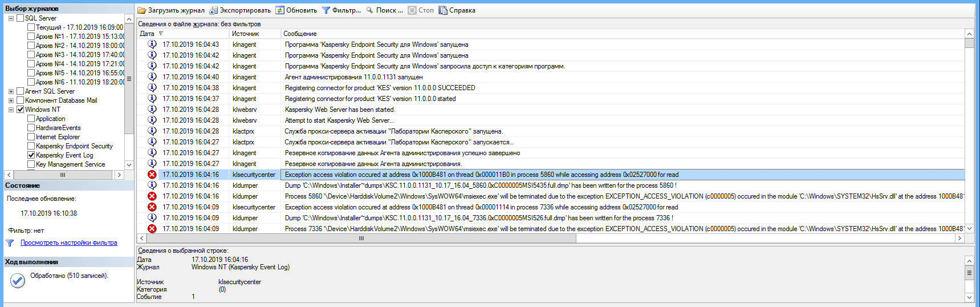
Task: Collapse the Windows NT tree node
Action: click(x=11, y=110)
